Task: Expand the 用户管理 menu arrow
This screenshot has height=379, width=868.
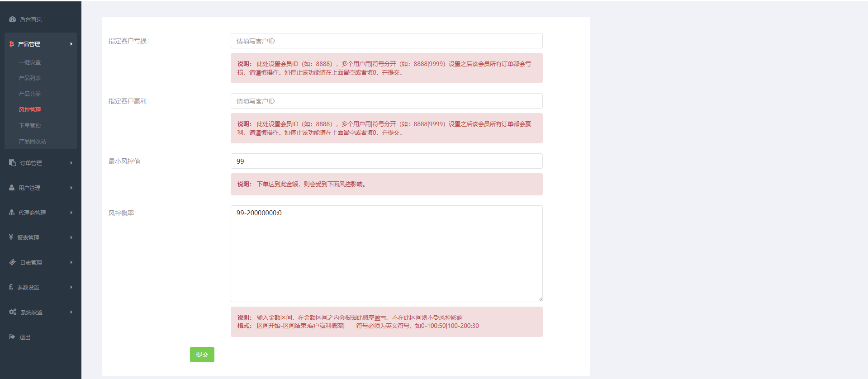Action: [71, 188]
